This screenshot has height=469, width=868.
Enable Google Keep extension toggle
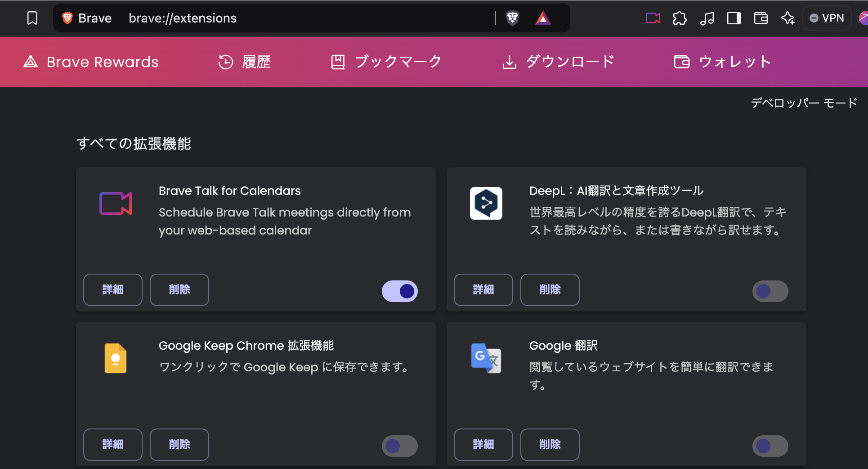(x=400, y=446)
